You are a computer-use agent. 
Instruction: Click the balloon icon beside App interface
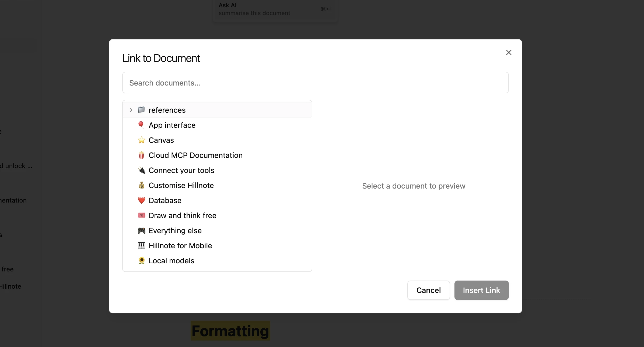[141, 125]
